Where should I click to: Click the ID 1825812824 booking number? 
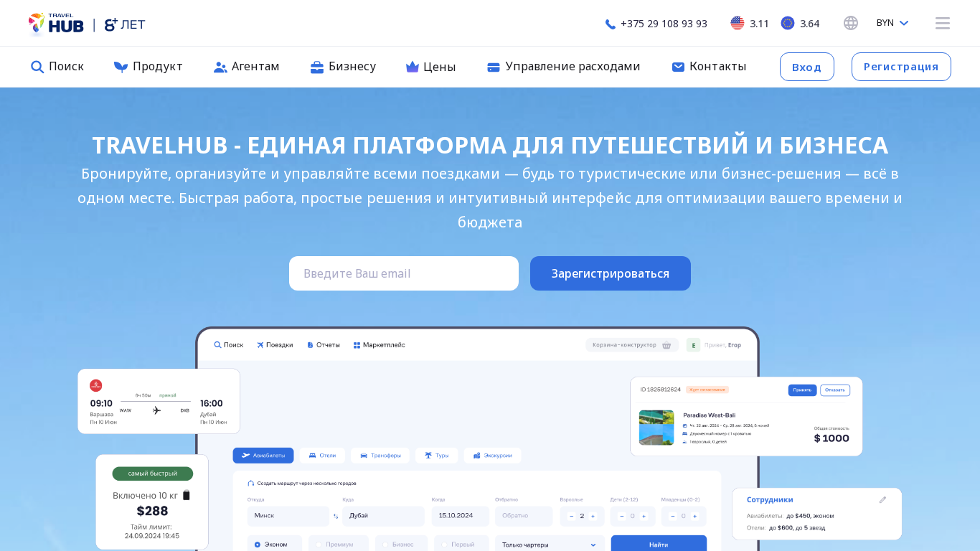[660, 390]
